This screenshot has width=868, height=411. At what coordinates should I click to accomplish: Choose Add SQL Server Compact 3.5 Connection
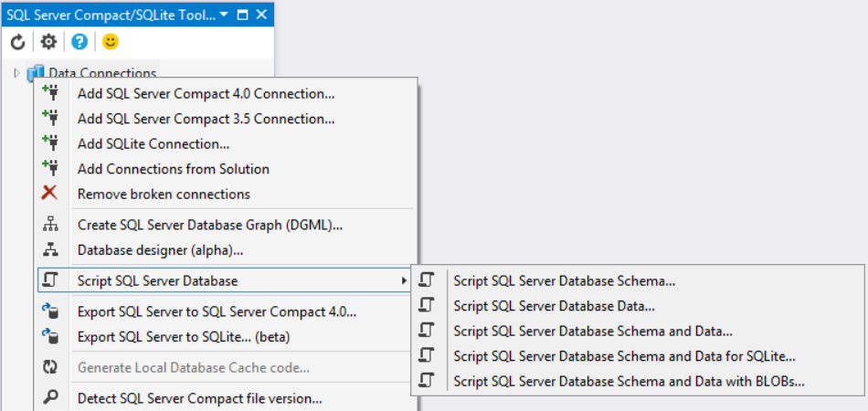pos(206,119)
